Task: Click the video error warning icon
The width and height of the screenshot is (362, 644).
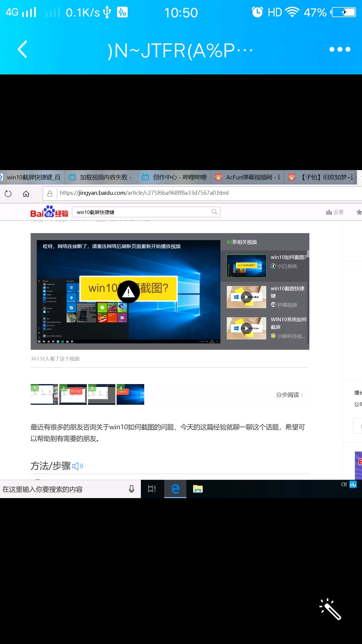Action: click(128, 292)
